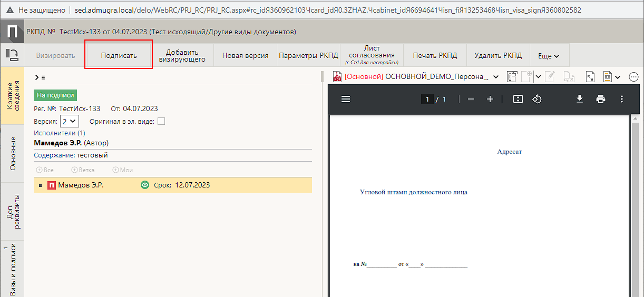The image size is (644, 297).
Task: Switch to the Основные tab
Action: pos(12,153)
